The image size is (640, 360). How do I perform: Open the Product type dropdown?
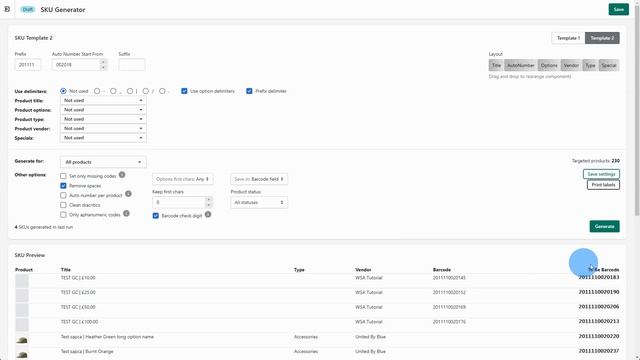pos(103,119)
